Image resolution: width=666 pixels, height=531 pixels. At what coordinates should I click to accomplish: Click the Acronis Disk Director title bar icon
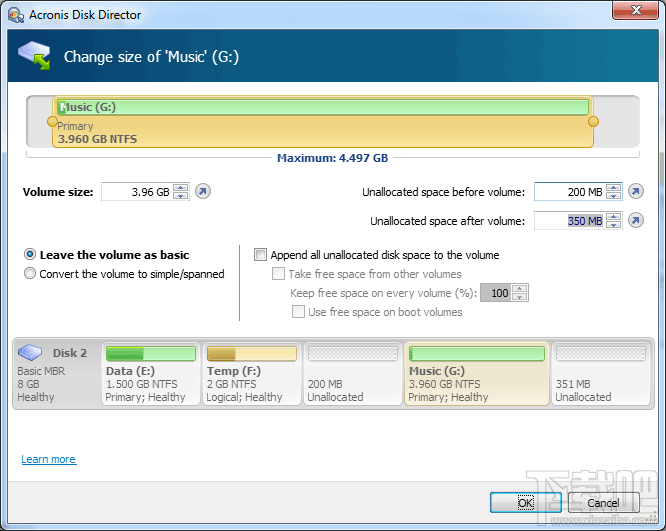point(16,15)
